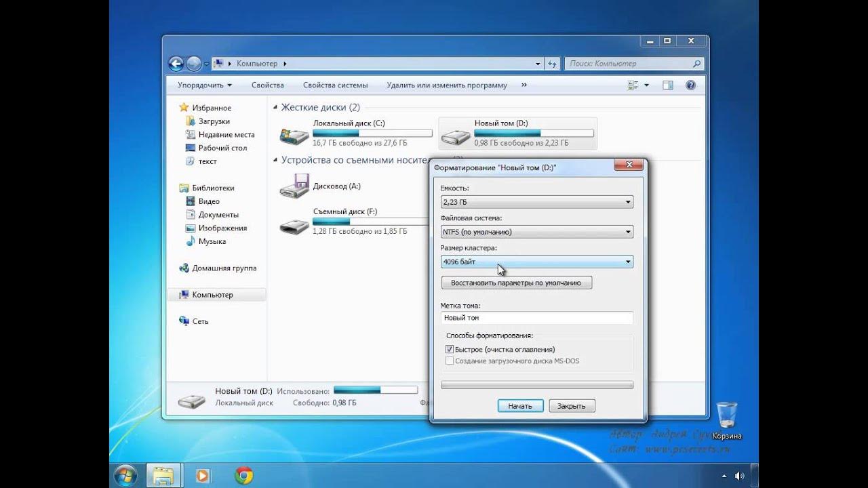Select Сеть in navigation pane
Screen dimensions: 868x488
pyautogui.click(x=200, y=321)
